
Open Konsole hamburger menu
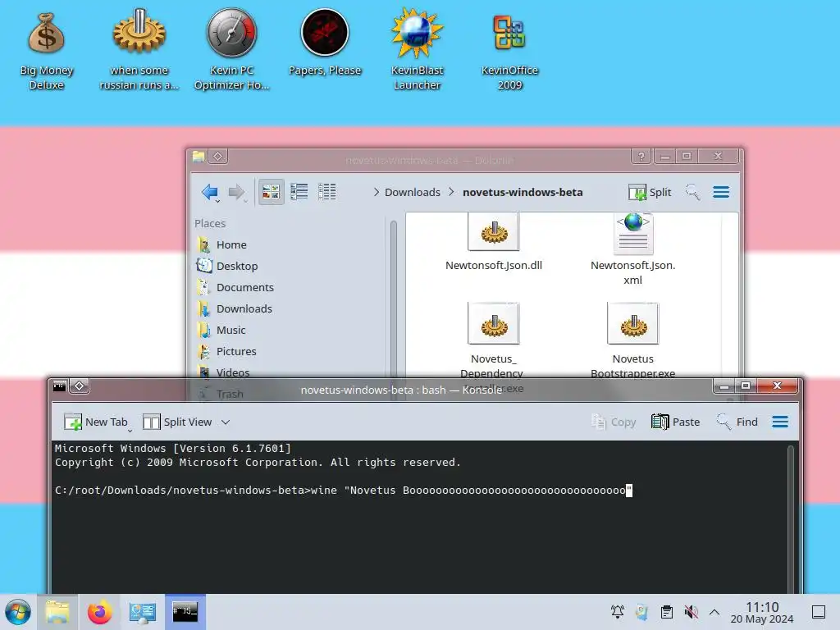pos(780,422)
